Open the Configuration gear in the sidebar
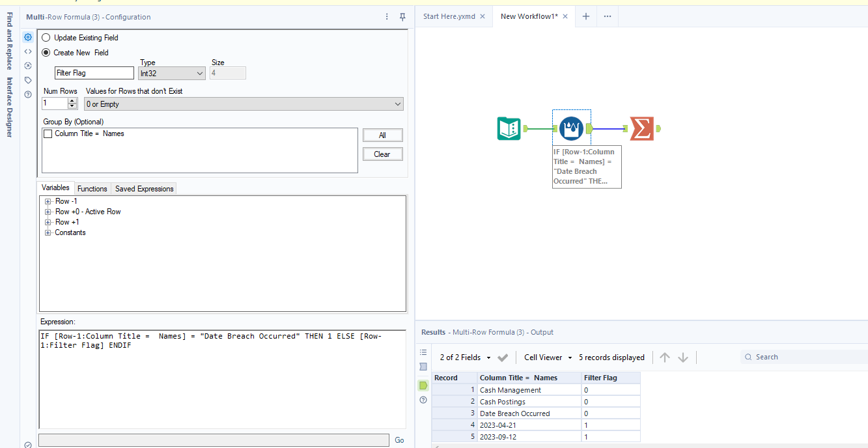 click(x=27, y=37)
